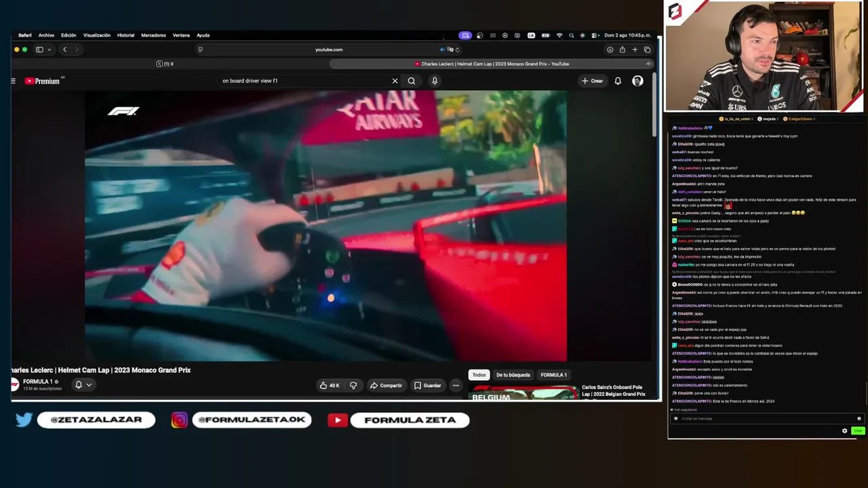The height and width of the screenshot is (488, 868).
Task: Select the De tu búsqueda chip
Action: pos(513,375)
